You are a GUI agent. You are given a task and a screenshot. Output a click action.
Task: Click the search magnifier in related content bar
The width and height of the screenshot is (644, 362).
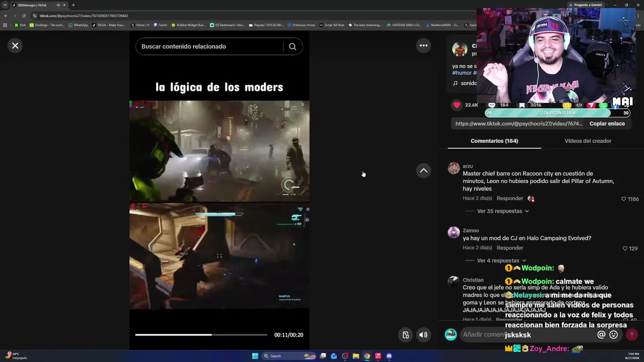pyautogui.click(x=292, y=46)
